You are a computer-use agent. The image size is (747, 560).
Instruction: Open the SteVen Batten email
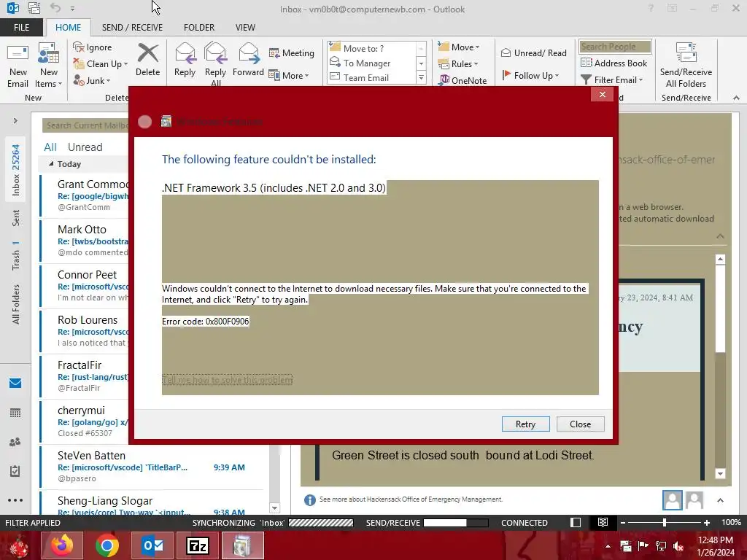pyautogui.click(x=152, y=467)
